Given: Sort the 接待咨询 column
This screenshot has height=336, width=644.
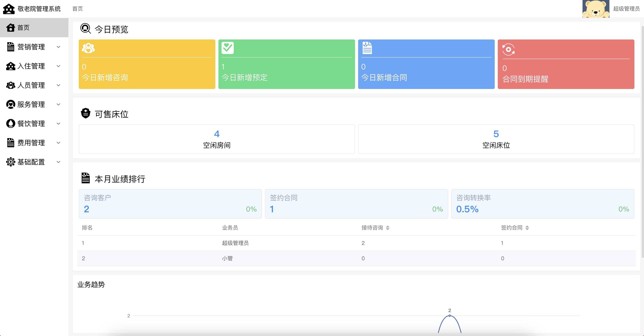Looking at the screenshot, I should click(388, 228).
